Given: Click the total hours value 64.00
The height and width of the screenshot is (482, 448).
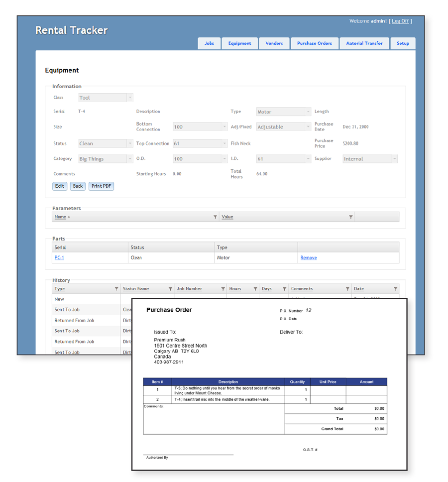Looking at the screenshot, I should [x=262, y=174].
